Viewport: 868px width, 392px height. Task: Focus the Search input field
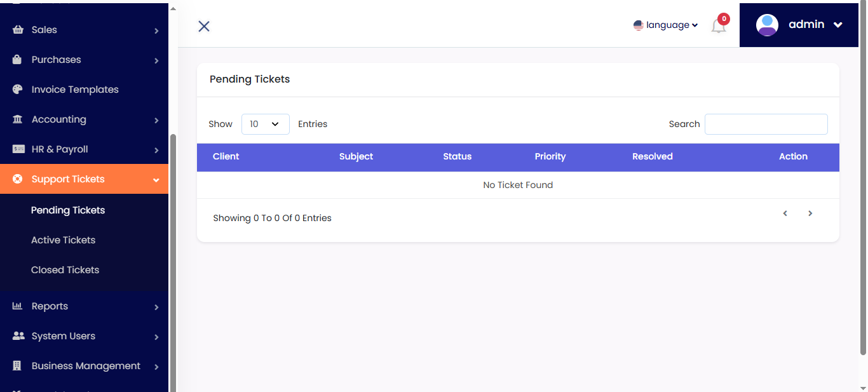pos(766,124)
